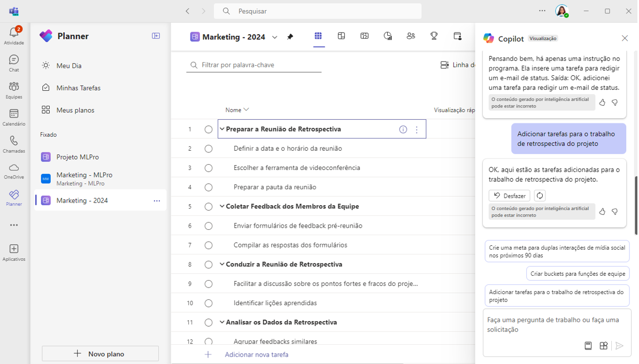Open Equipes in the left rail
The image size is (639, 364).
tap(14, 90)
